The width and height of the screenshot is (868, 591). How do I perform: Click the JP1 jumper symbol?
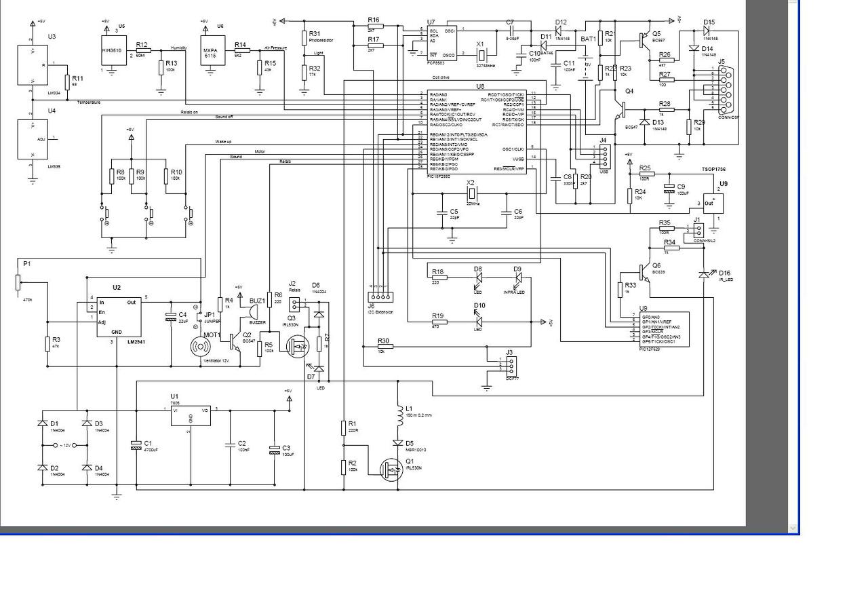tap(198, 316)
